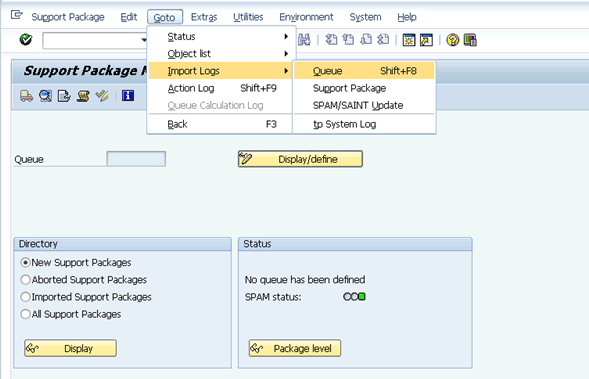This screenshot has height=379, width=589.
Task: Click the Previous Page icon
Action: 348,39
